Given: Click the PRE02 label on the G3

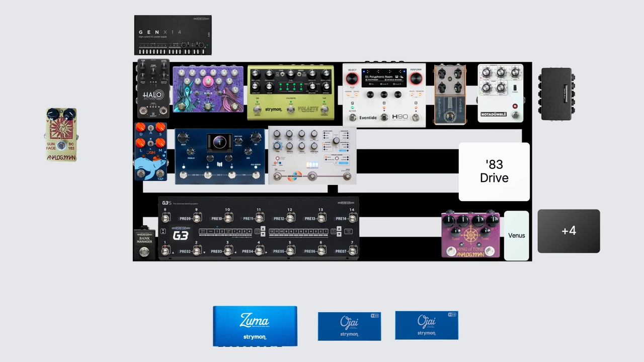Looking at the screenshot, I should [x=185, y=251].
